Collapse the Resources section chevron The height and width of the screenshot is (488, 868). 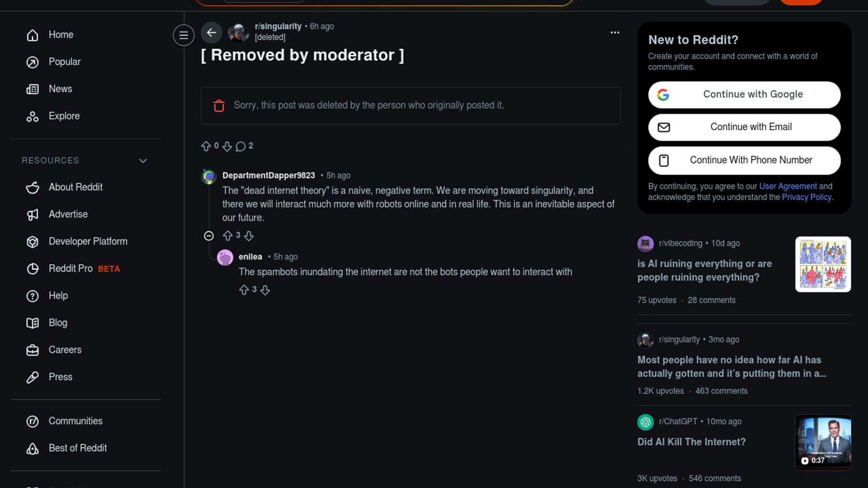143,161
